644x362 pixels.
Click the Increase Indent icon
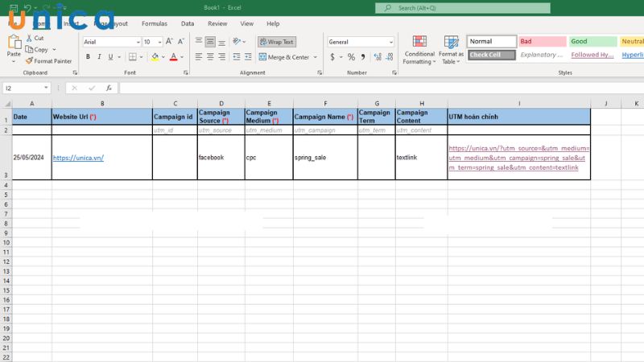[x=249, y=57]
